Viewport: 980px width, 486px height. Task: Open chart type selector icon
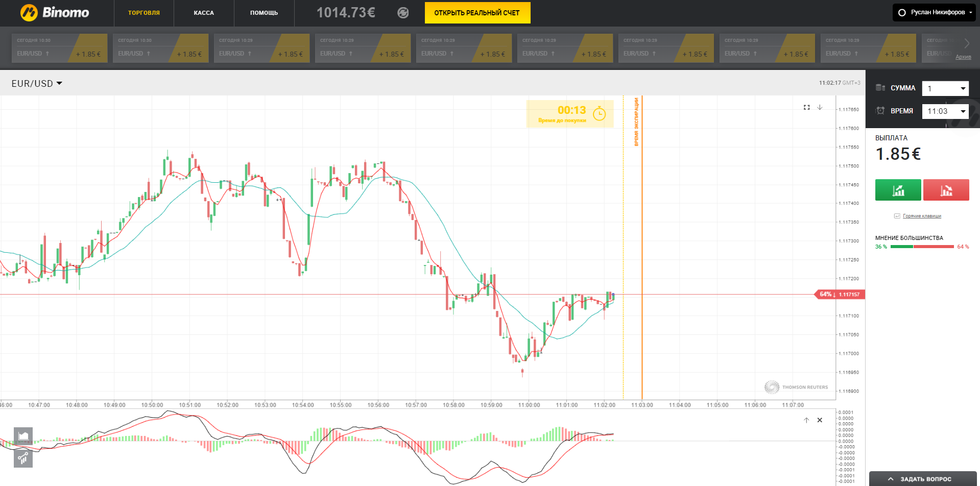[x=23, y=436]
